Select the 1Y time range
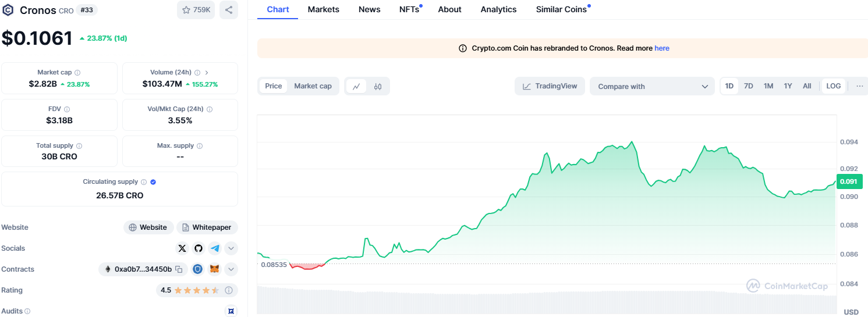Image resolution: width=868 pixels, height=317 pixels. [788, 86]
